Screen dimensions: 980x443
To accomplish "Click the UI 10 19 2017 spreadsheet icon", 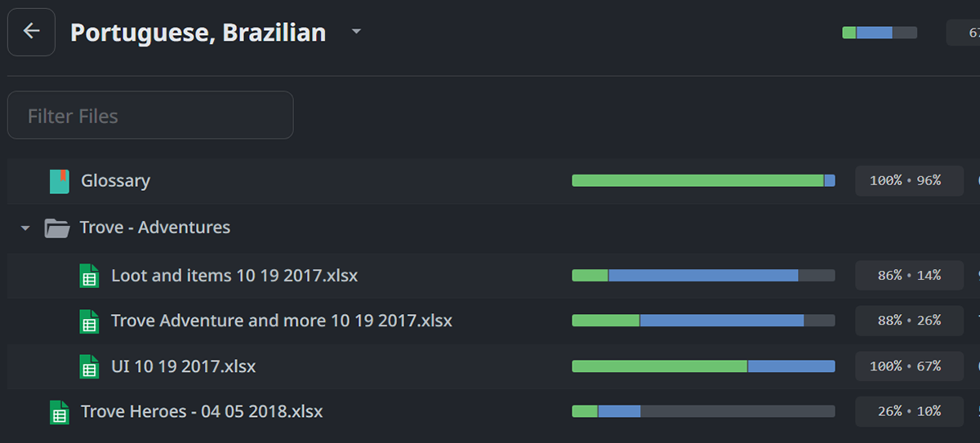I will (x=89, y=367).
